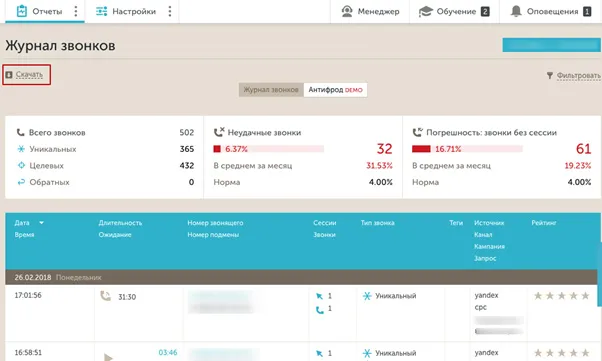Viewport: 602px width, 361px height.
Task: Click the Источник column header
Action: (489, 223)
